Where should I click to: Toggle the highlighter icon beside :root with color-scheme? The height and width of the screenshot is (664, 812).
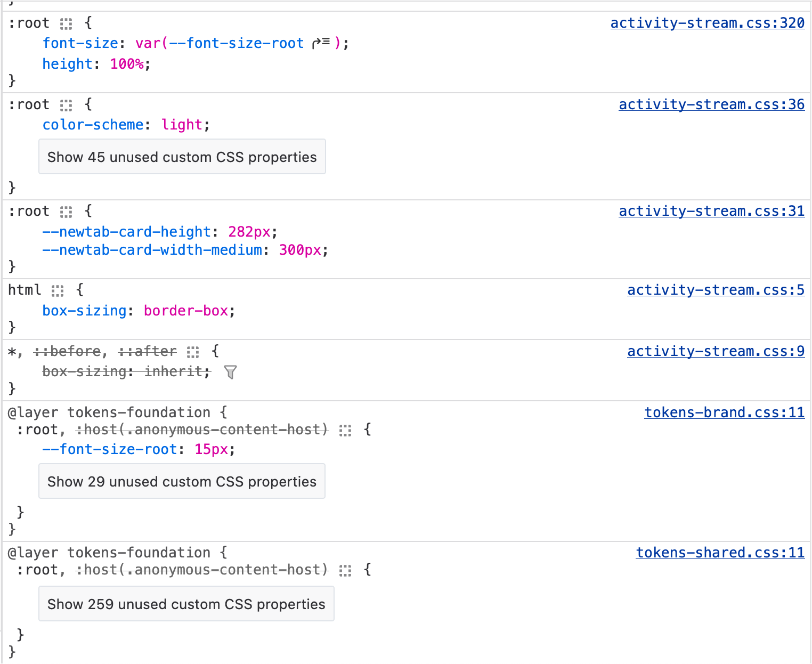(66, 105)
